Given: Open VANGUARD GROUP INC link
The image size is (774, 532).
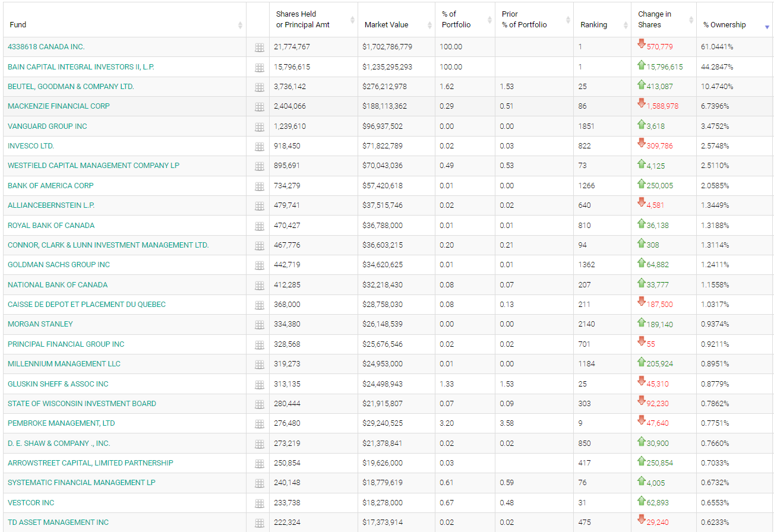Looking at the screenshot, I should 48,126.
